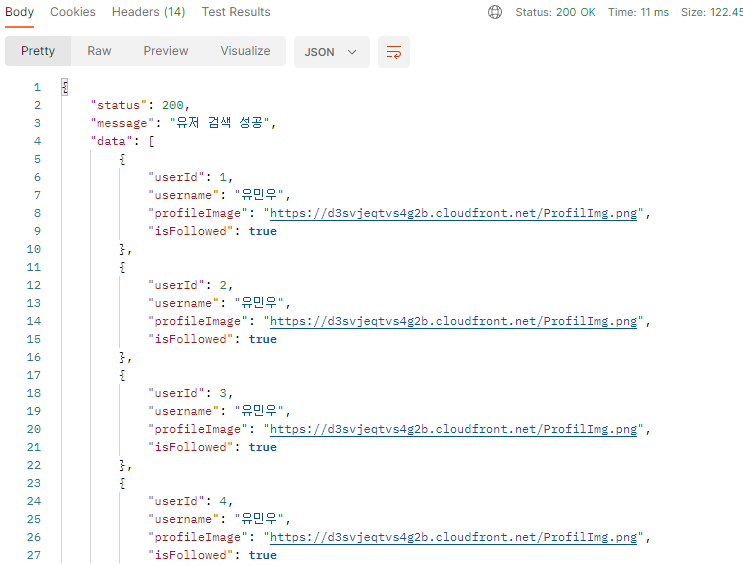Click the globe network icon
The height and width of the screenshot is (566, 743).
click(495, 12)
